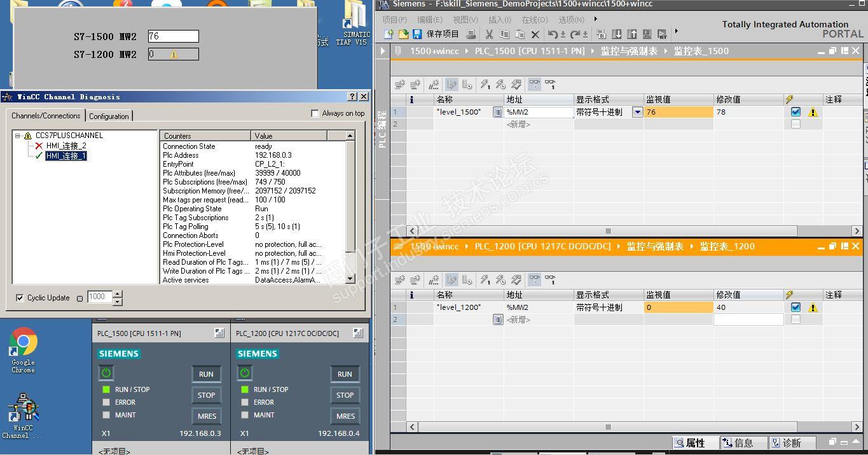The image size is (868, 455).
Task: Open the 在线(O) menu
Action: click(x=535, y=20)
